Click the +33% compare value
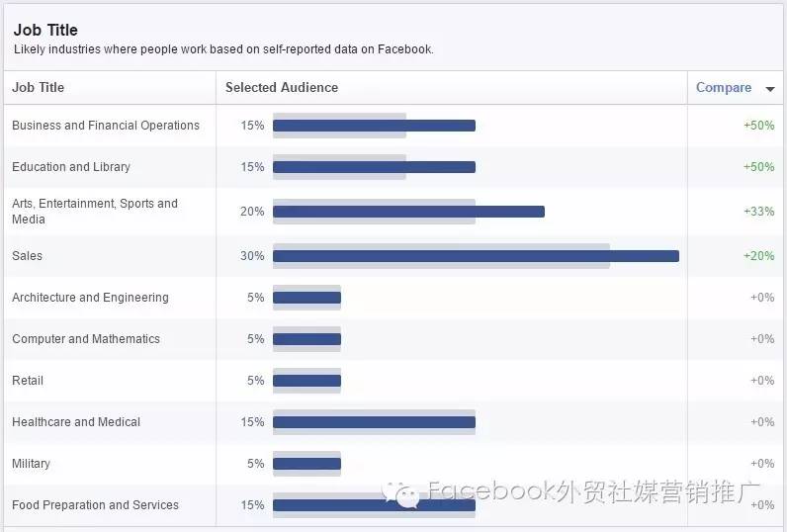The image size is (787, 532). pos(759,212)
